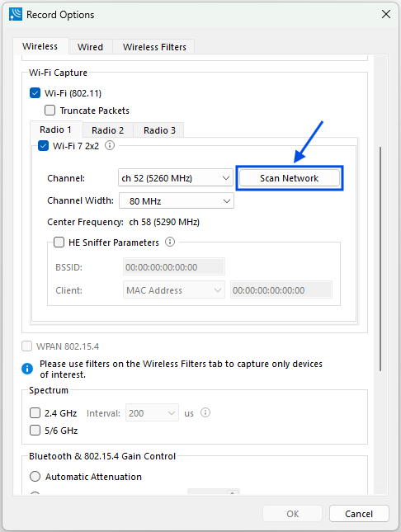401x532 pixels.
Task: Click the Cancel button
Action: tap(359, 514)
